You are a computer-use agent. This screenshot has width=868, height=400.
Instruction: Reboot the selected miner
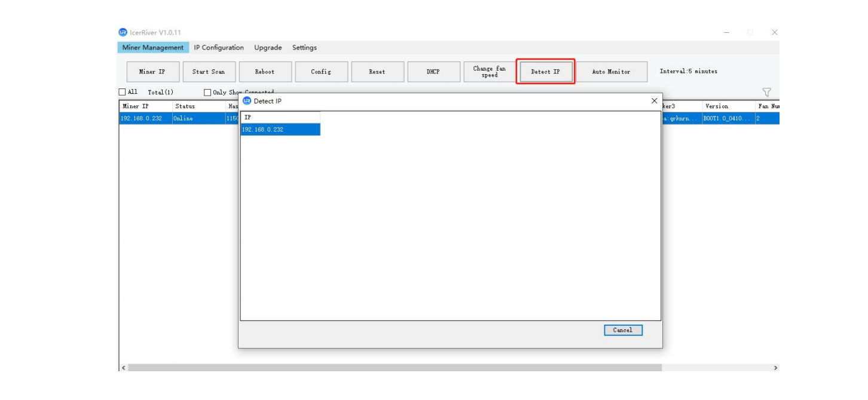[265, 72]
